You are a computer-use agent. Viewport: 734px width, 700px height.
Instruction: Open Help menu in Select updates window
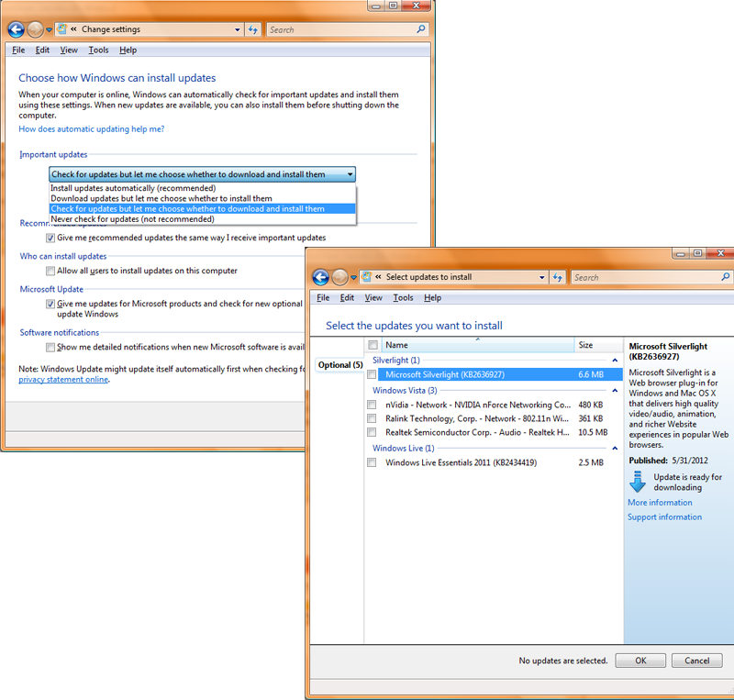(x=432, y=298)
